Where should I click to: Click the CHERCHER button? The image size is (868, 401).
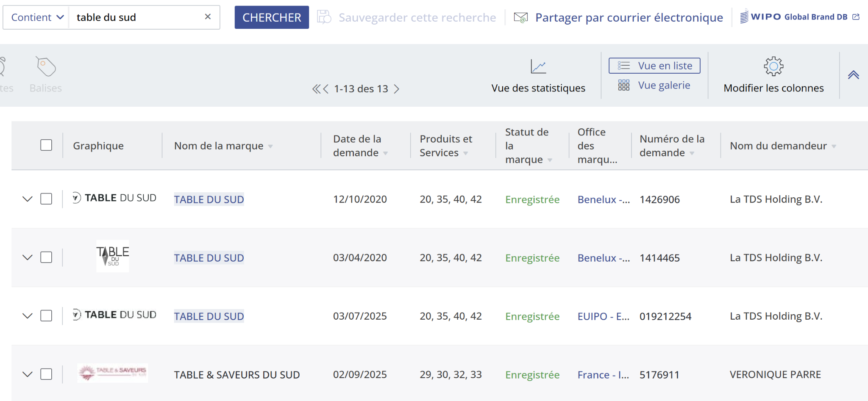[x=272, y=17]
